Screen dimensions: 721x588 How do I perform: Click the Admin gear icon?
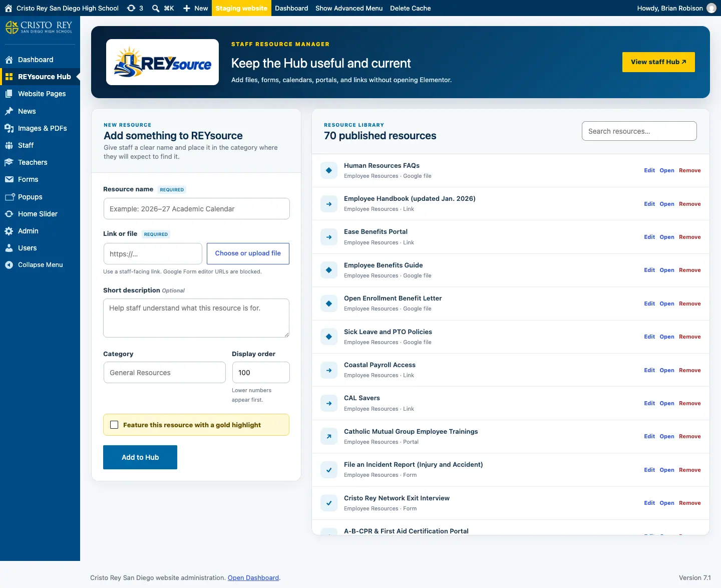(x=9, y=231)
